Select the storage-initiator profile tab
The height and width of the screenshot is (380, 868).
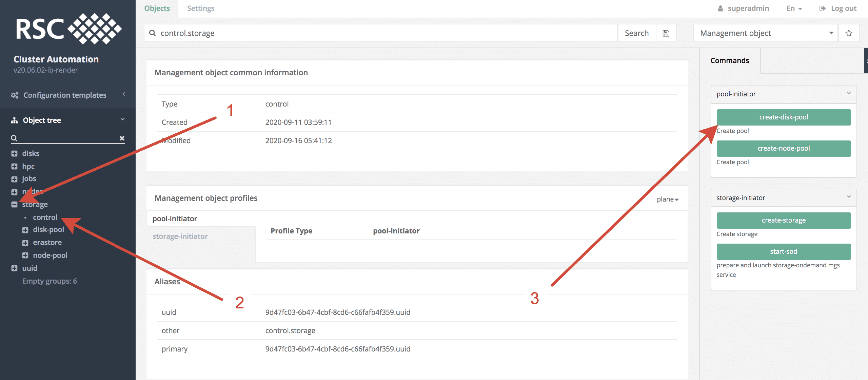pos(180,236)
